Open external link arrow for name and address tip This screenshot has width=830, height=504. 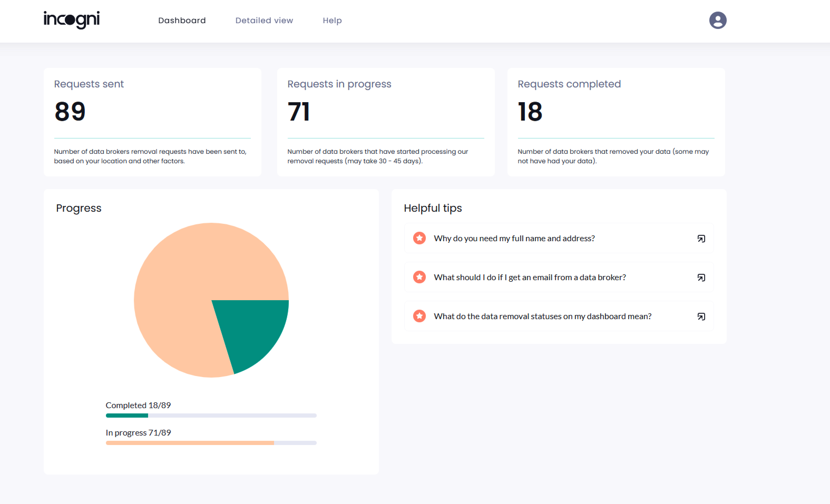[701, 239]
